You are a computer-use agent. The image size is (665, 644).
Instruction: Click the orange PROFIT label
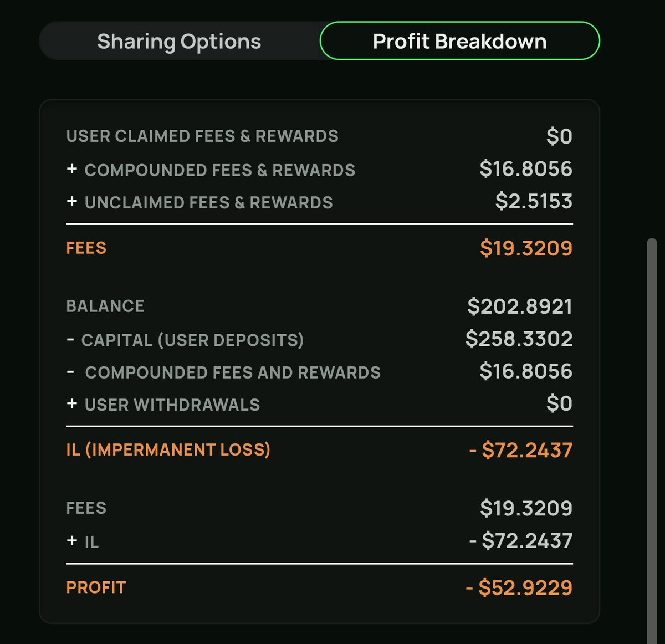click(96, 587)
